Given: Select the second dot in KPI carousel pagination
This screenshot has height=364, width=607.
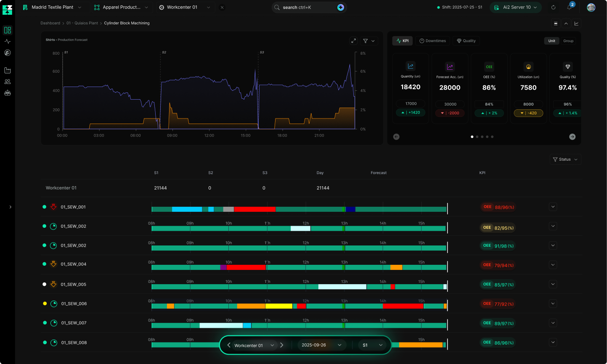Looking at the screenshot, I should pyautogui.click(x=477, y=137).
